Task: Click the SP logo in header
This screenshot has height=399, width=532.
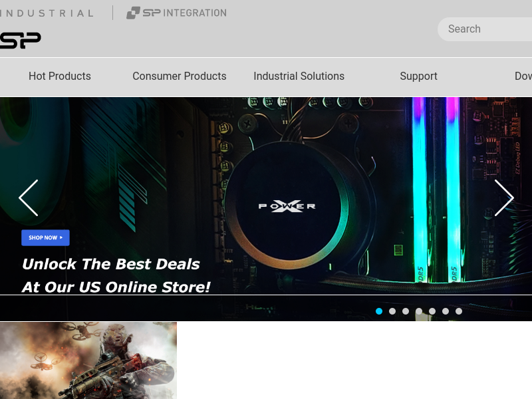Action: pos(20,41)
